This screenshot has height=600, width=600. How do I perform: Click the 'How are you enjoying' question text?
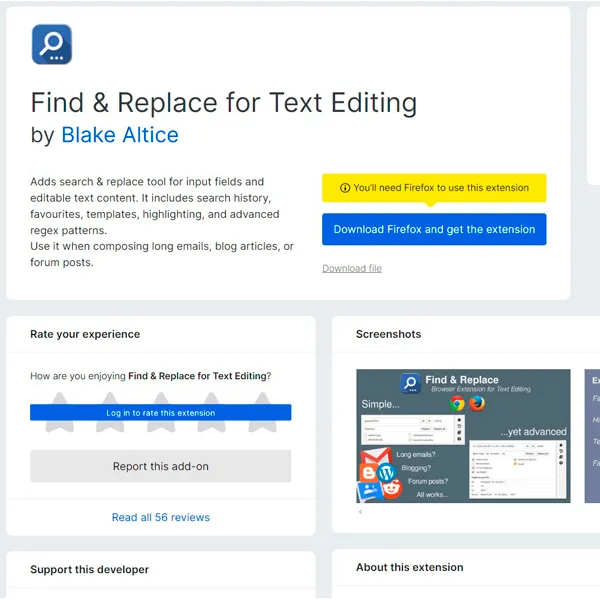150,376
